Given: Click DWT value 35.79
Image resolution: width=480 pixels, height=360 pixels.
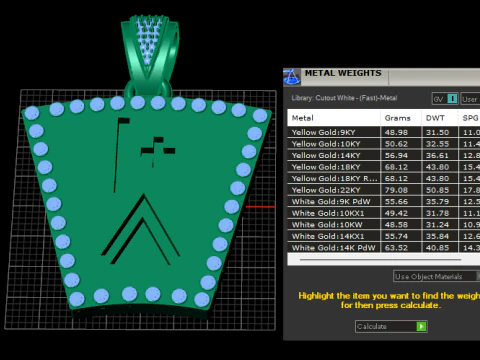Looking at the screenshot, I should click(x=437, y=202).
